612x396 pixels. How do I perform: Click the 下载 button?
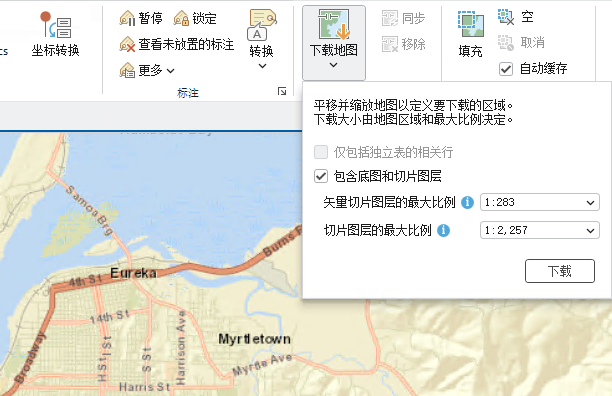tap(560, 271)
